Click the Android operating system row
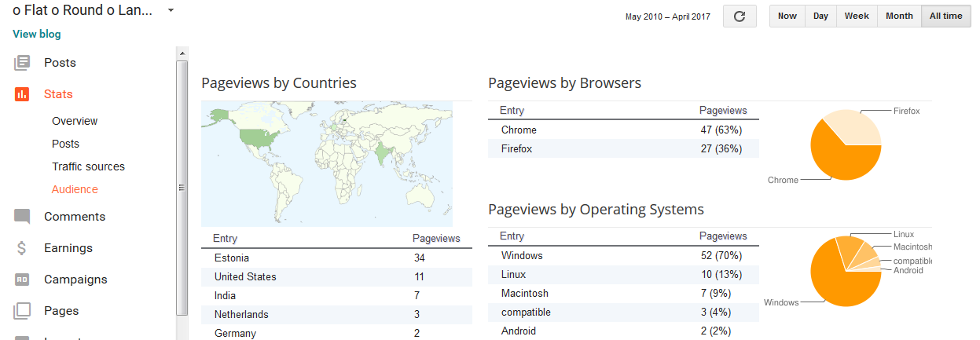The image size is (980, 340). click(624, 331)
